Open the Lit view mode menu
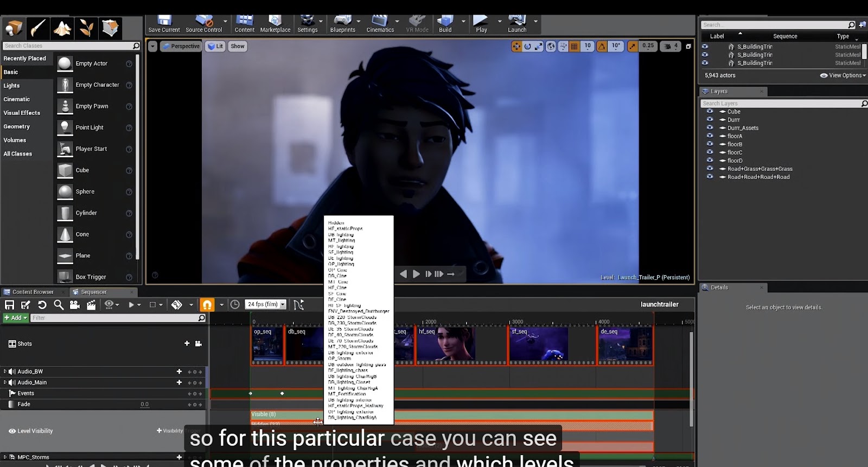Screen dimensions: 868x467 215,46
